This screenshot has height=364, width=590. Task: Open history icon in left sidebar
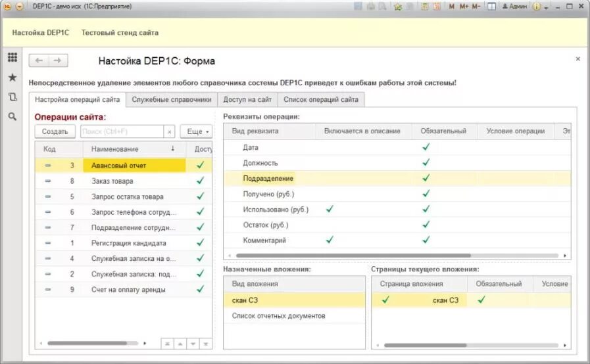(x=12, y=97)
